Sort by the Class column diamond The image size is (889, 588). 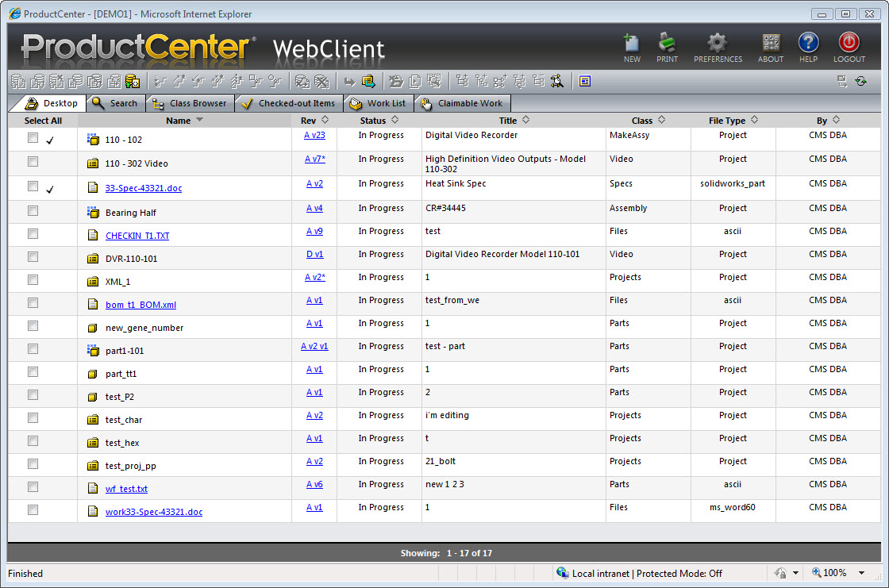point(662,120)
